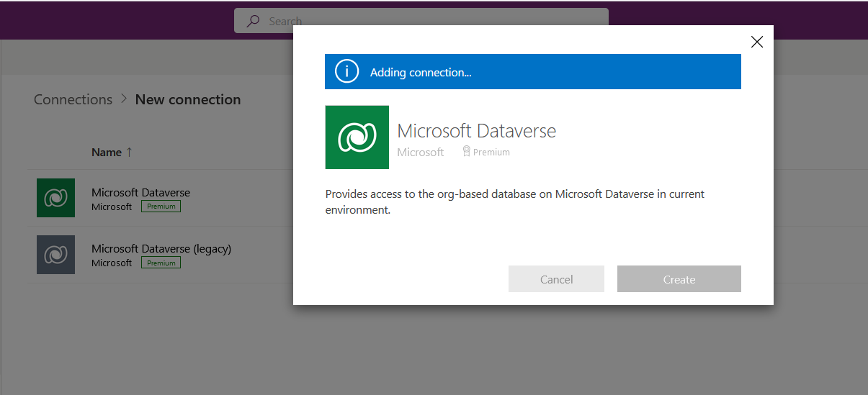Click Premium badge on Dataverse (legacy) row
The width and height of the screenshot is (868, 395).
[161, 263]
